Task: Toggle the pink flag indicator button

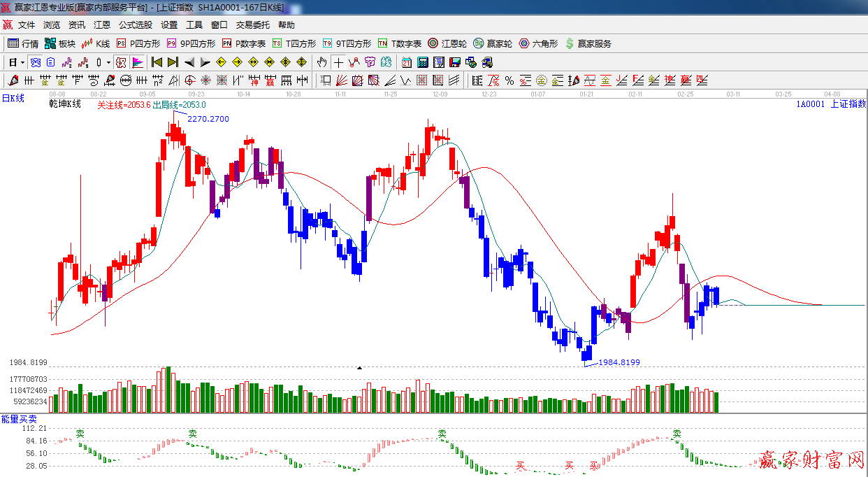Action: click(x=138, y=62)
